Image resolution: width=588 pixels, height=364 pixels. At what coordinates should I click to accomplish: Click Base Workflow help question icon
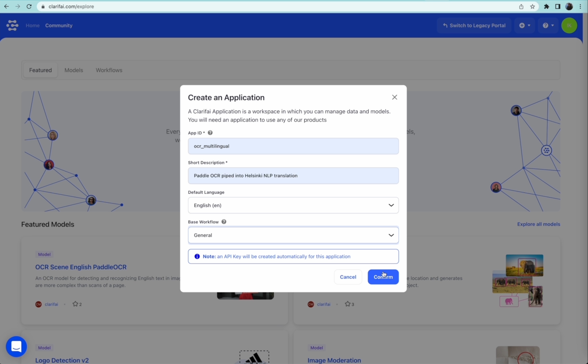(x=224, y=222)
